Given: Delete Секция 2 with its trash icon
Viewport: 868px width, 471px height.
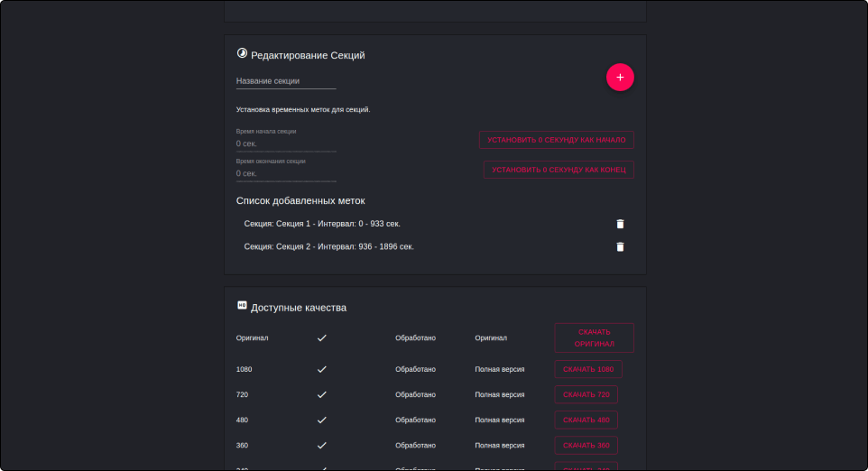Looking at the screenshot, I should pos(620,246).
